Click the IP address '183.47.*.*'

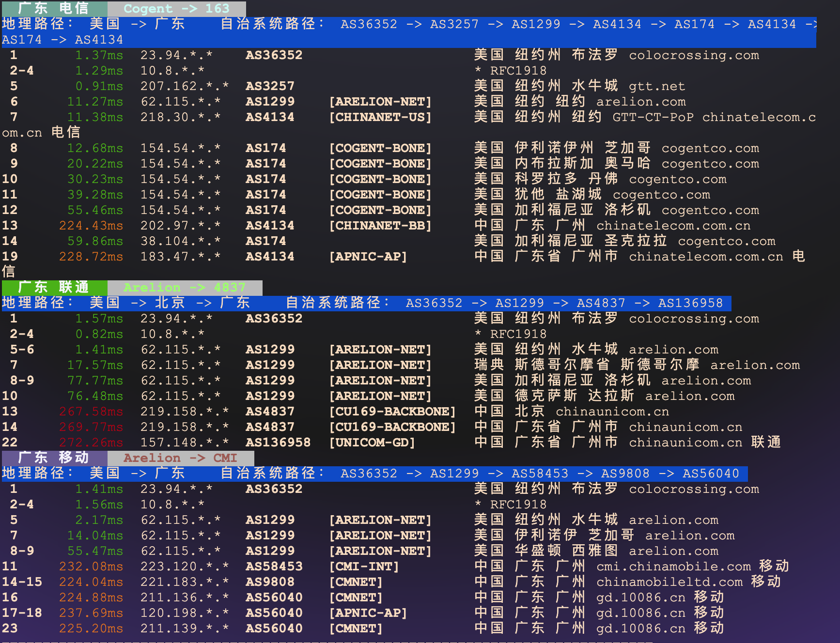pos(180,257)
